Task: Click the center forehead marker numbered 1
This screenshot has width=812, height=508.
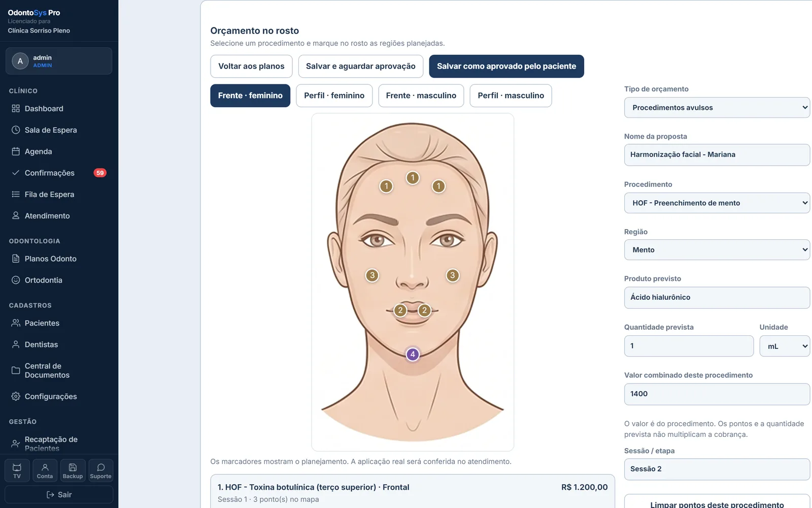Action: 413,178
